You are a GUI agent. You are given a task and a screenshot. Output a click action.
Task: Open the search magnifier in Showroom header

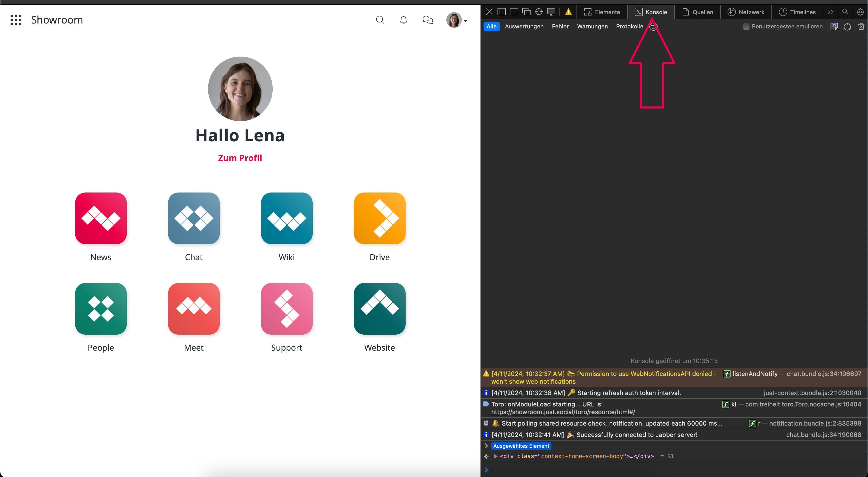click(380, 20)
